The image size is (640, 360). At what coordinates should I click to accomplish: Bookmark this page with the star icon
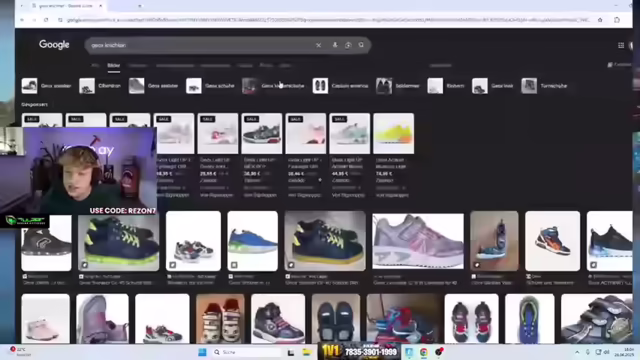point(600,20)
